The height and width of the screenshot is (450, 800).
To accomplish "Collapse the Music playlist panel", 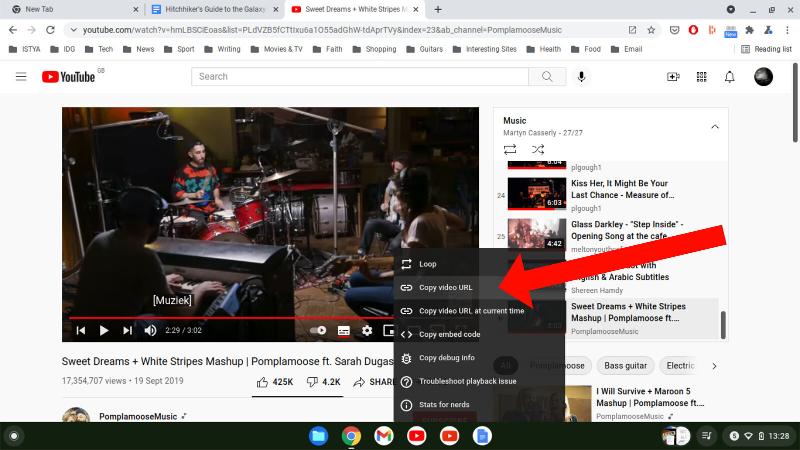I will 715,127.
